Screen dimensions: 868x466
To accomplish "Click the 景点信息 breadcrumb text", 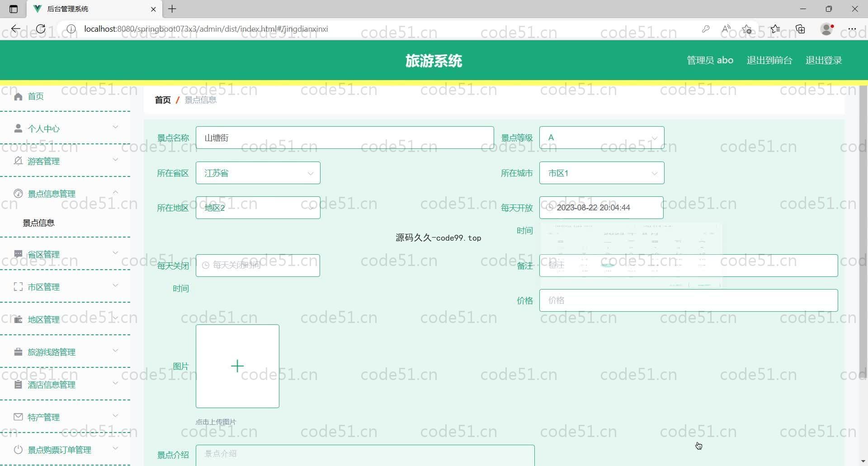I will coord(201,100).
